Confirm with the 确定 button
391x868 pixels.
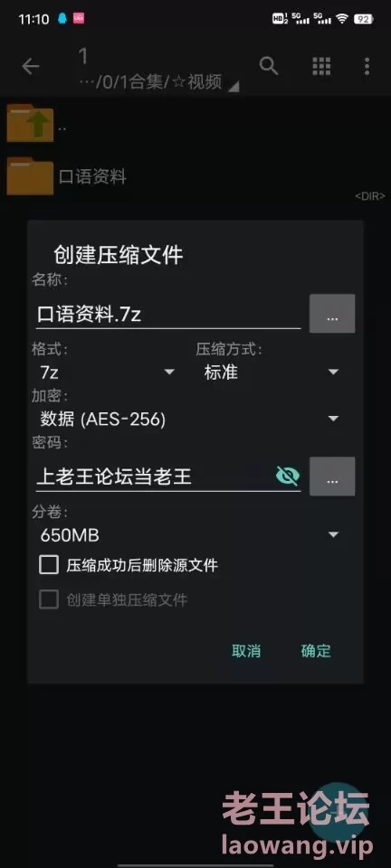[316, 651]
